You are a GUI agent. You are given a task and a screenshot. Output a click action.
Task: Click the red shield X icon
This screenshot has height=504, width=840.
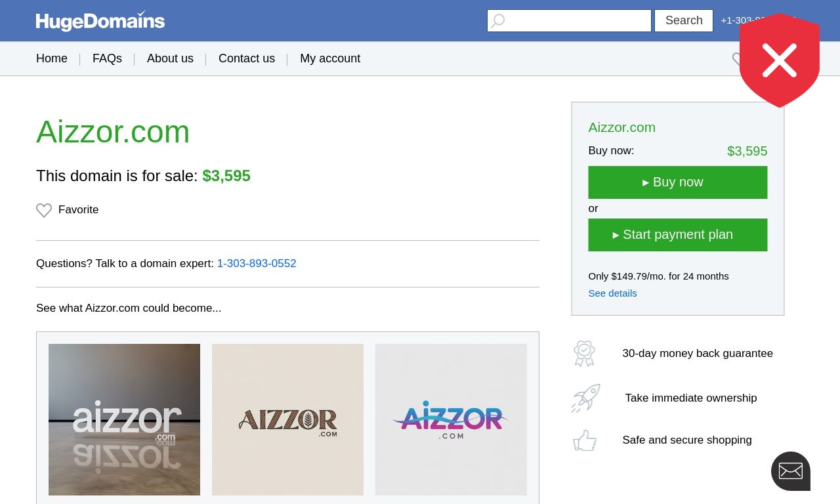[780, 60]
